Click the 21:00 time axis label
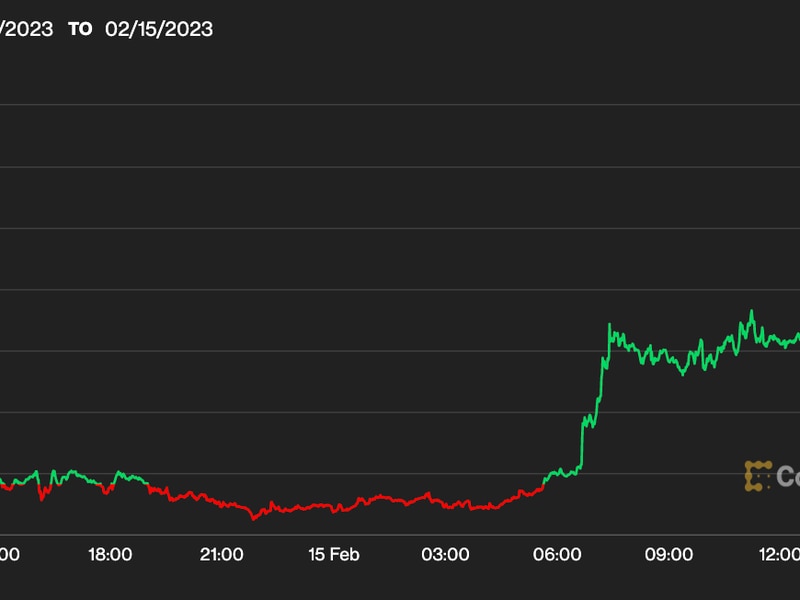 tap(222, 554)
